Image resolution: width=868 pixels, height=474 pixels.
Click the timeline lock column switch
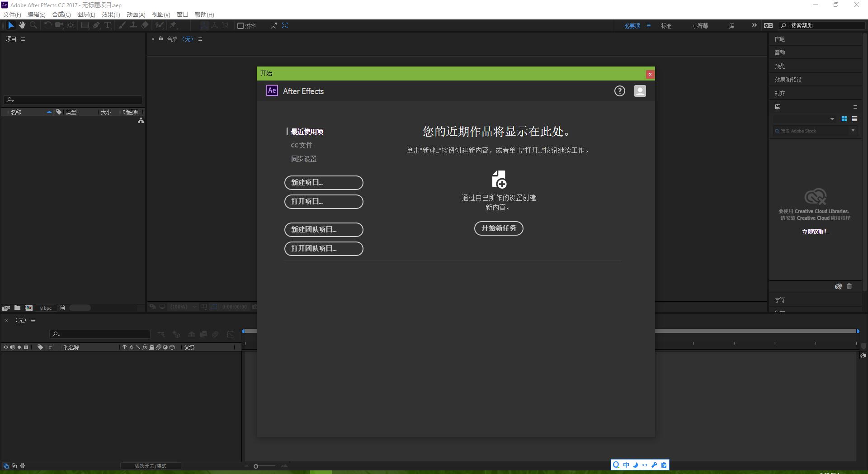[26, 347]
